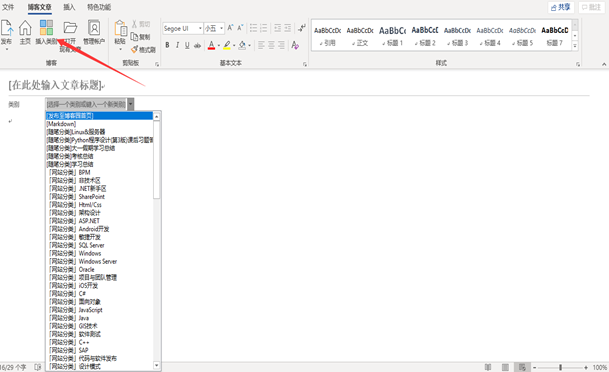Viewport: 609px width, 372px height.
Task: Expand the styles gallery more arrow
Action: (x=575, y=46)
